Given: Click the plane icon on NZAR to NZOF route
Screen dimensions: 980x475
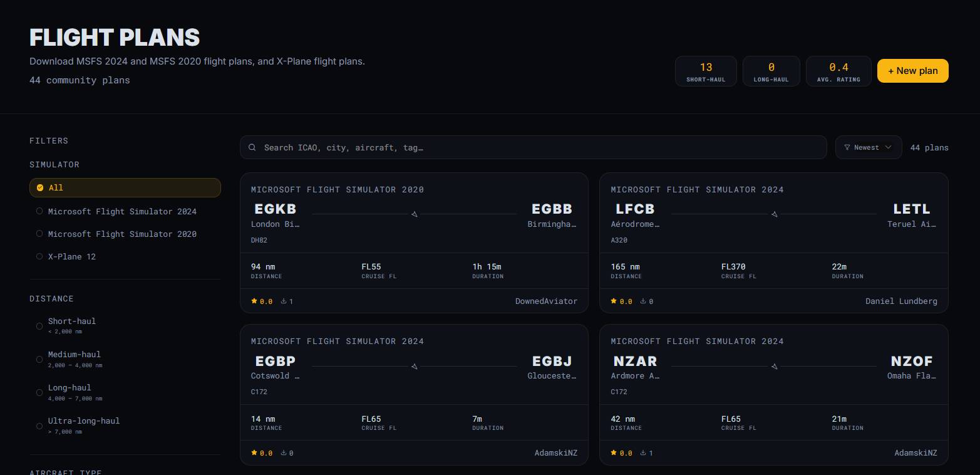Looking at the screenshot, I should click(775, 366).
